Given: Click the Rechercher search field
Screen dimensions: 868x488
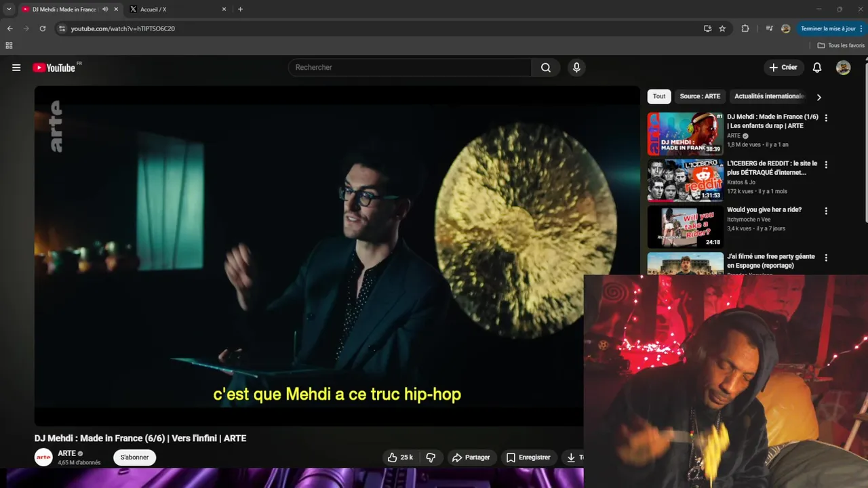Looking at the screenshot, I should pos(410,68).
